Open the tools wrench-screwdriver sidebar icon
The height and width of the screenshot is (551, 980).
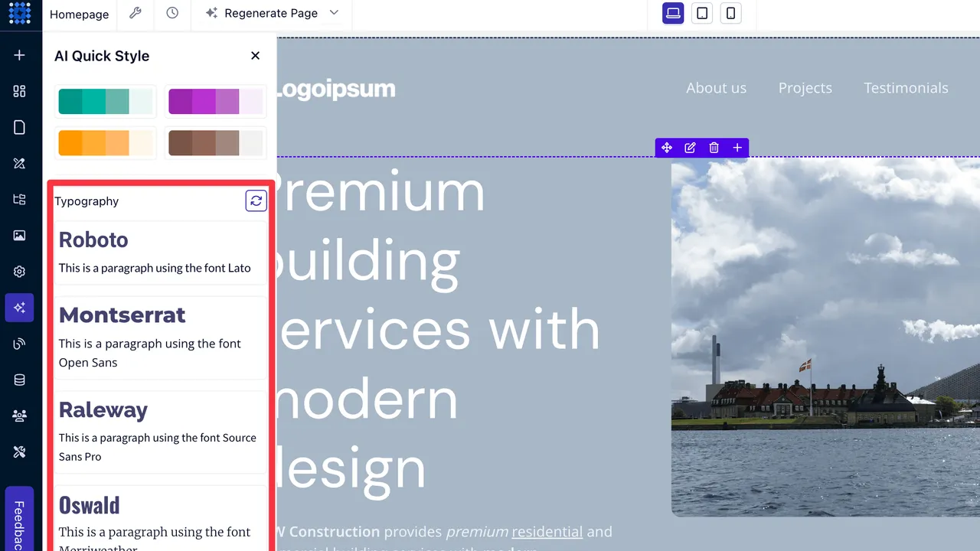tap(20, 452)
